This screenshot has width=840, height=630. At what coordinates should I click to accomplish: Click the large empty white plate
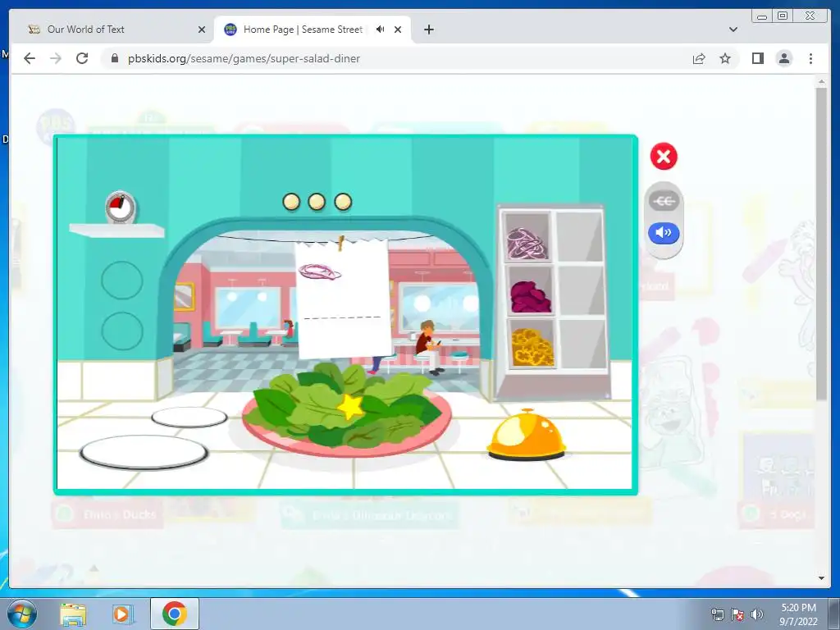pos(144,453)
